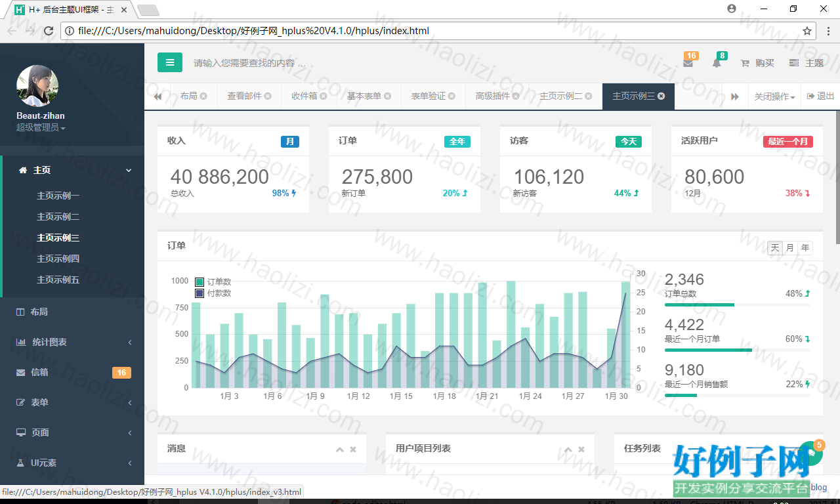
Task: Close the 查看邮件 tab
Action: click(268, 96)
